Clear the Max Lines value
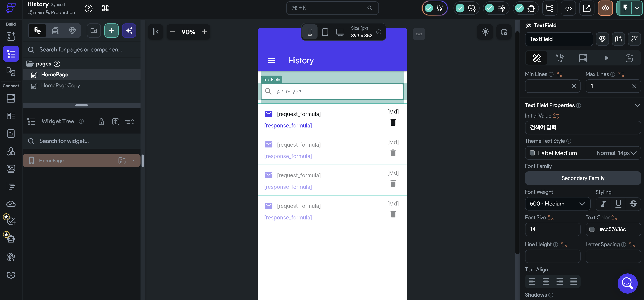Viewport: 644px width, 300px height. tap(634, 86)
